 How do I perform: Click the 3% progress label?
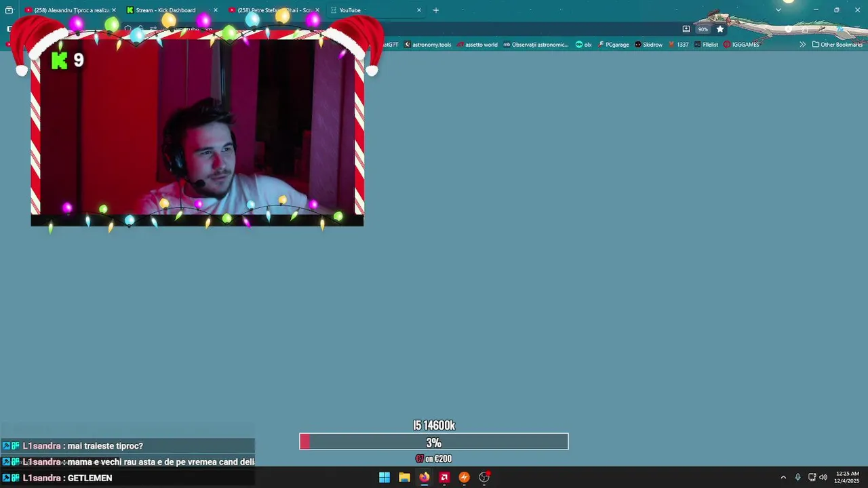(x=434, y=443)
